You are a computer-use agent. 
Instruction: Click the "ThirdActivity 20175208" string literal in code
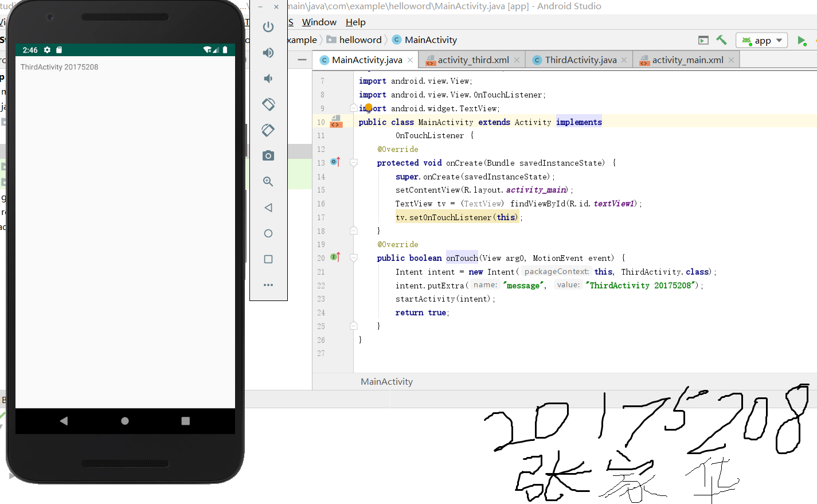pos(640,286)
